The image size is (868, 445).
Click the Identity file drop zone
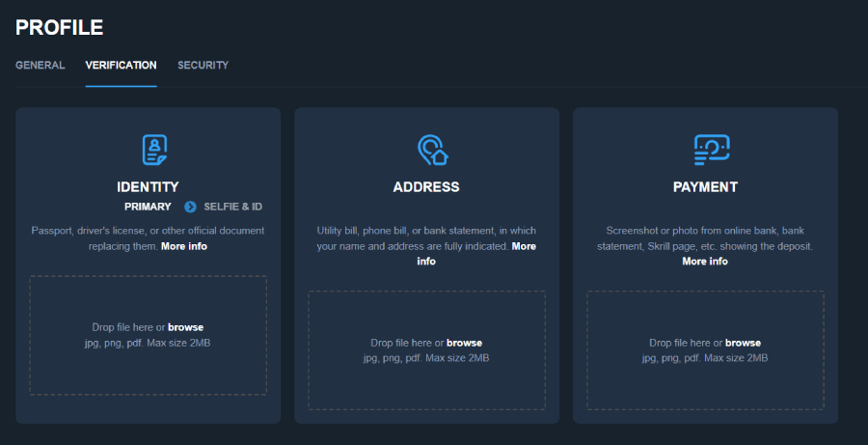tap(148, 335)
